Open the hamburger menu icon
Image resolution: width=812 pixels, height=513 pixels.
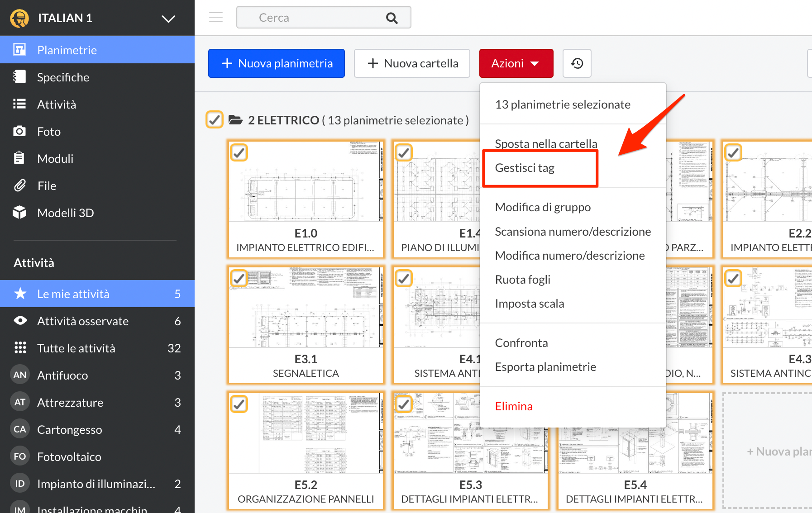(216, 18)
